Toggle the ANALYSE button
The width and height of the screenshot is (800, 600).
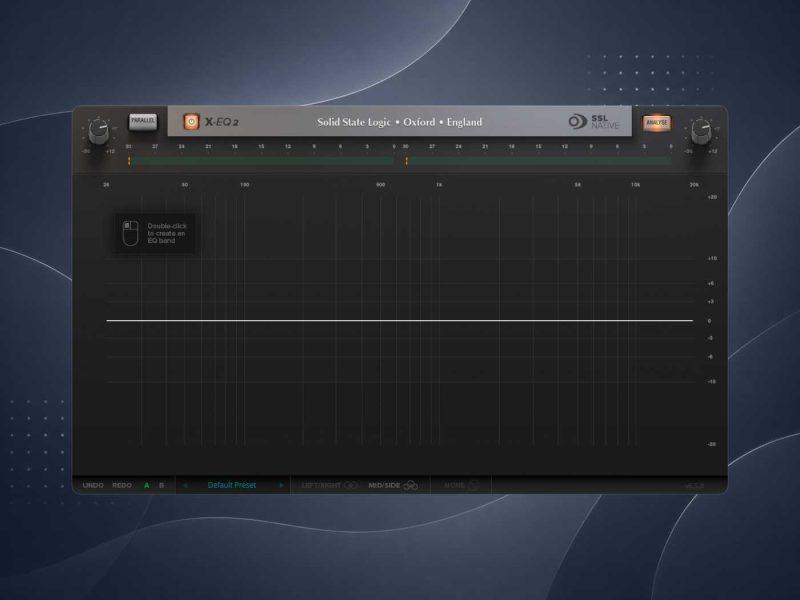click(x=657, y=122)
